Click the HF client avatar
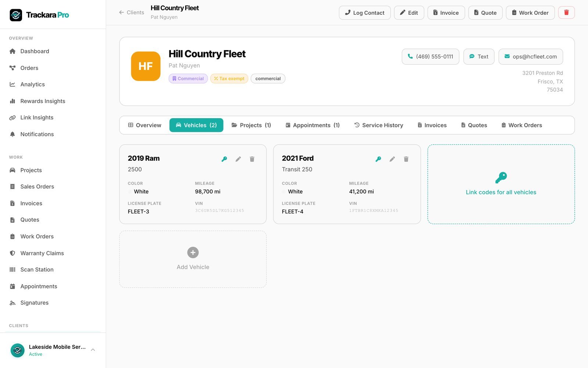This screenshot has height=368, width=588. tap(146, 66)
